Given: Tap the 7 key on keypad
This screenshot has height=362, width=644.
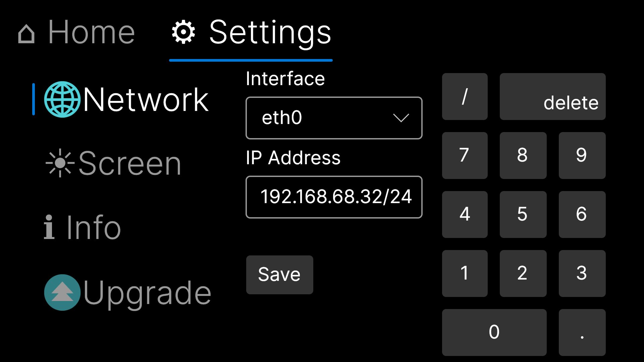Looking at the screenshot, I should (x=465, y=156).
